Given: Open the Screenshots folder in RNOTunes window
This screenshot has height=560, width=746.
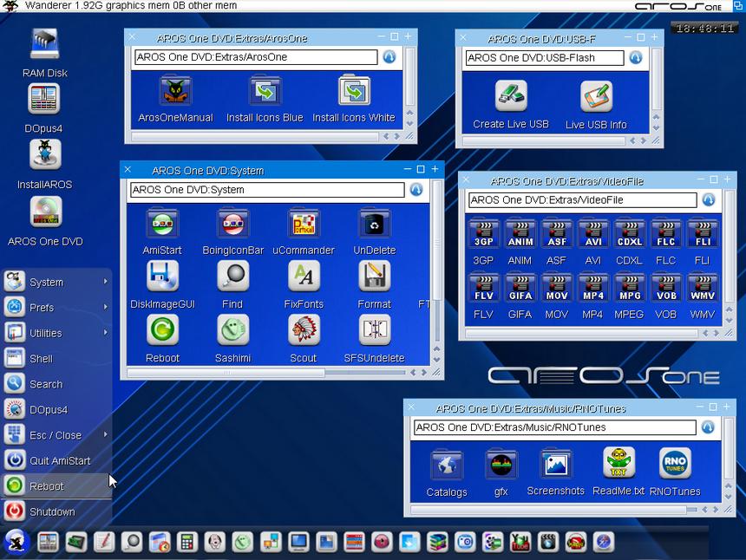Looking at the screenshot, I should [x=556, y=465].
